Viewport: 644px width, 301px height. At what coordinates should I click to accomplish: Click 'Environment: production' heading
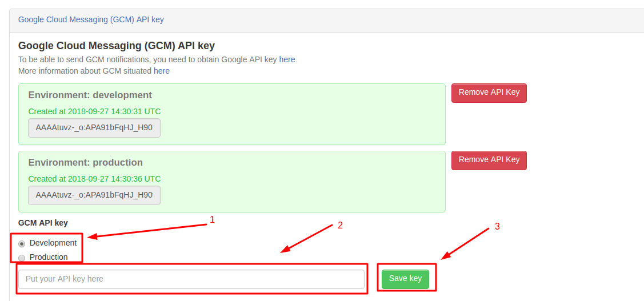86,163
